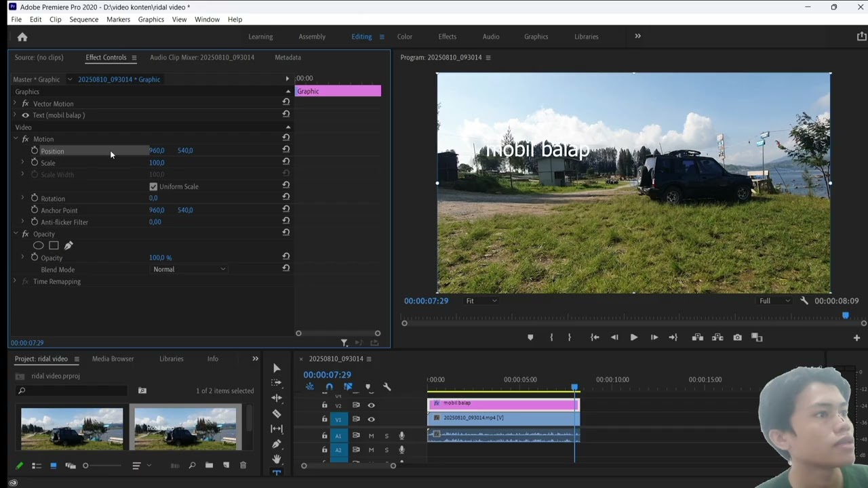Open timeline display settings wrench
Screen dimensions: 868x488
pos(387,387)
